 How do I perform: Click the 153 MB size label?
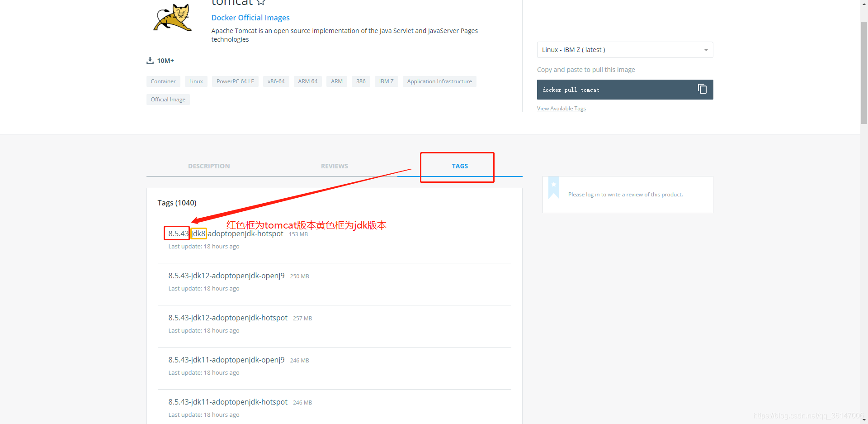pyautogui.click(x=298, y=234)
